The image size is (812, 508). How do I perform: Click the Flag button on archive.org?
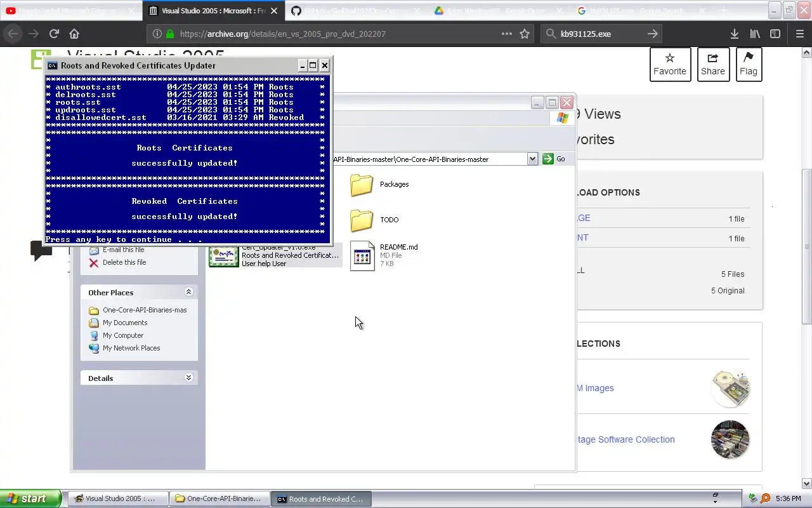tap(749, 64)
